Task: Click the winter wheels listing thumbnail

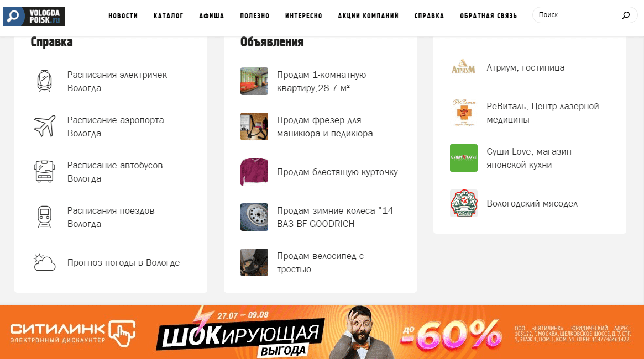Action: click(x=254, y=217)
